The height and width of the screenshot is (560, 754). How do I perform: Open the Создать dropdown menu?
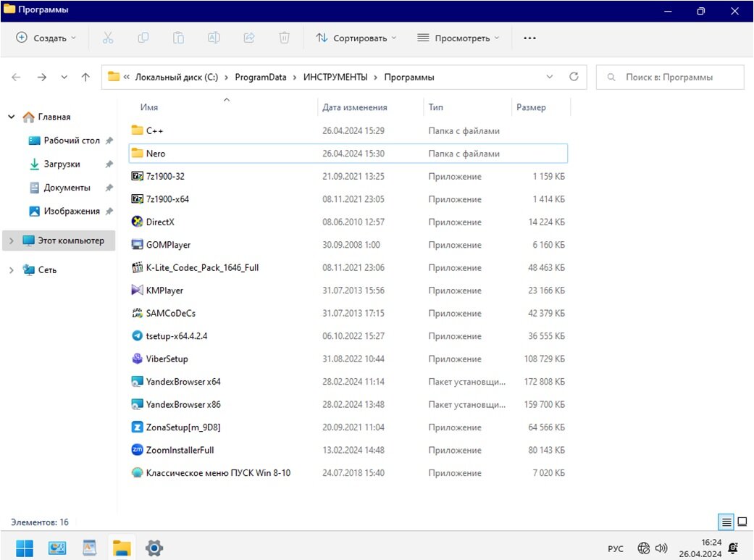[46, 38]
